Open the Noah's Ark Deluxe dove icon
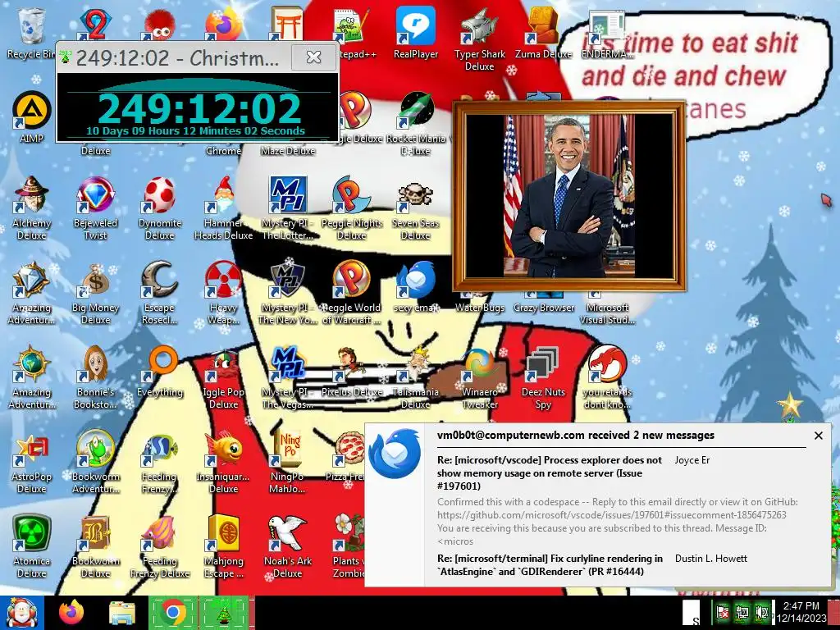Image resolution: width=840 pixels, height=630 pixels. (288, 546)
